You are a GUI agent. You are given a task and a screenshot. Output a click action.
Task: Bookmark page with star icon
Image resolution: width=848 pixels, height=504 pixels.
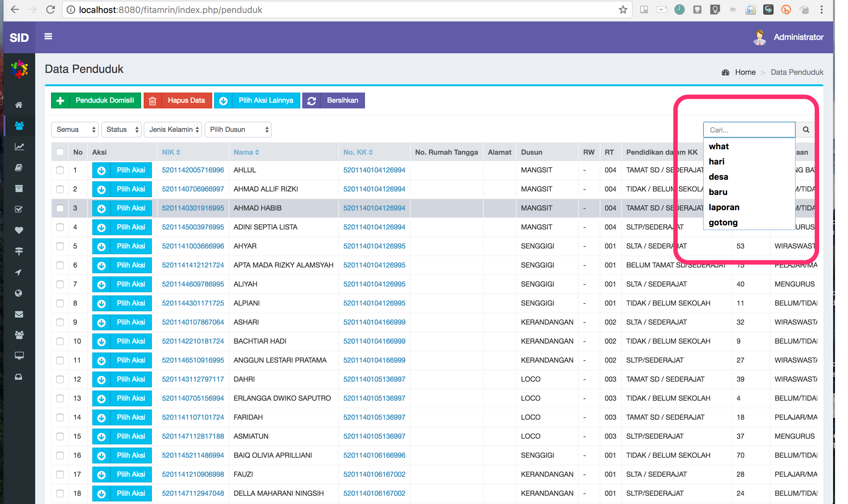(x=623, y=10)
